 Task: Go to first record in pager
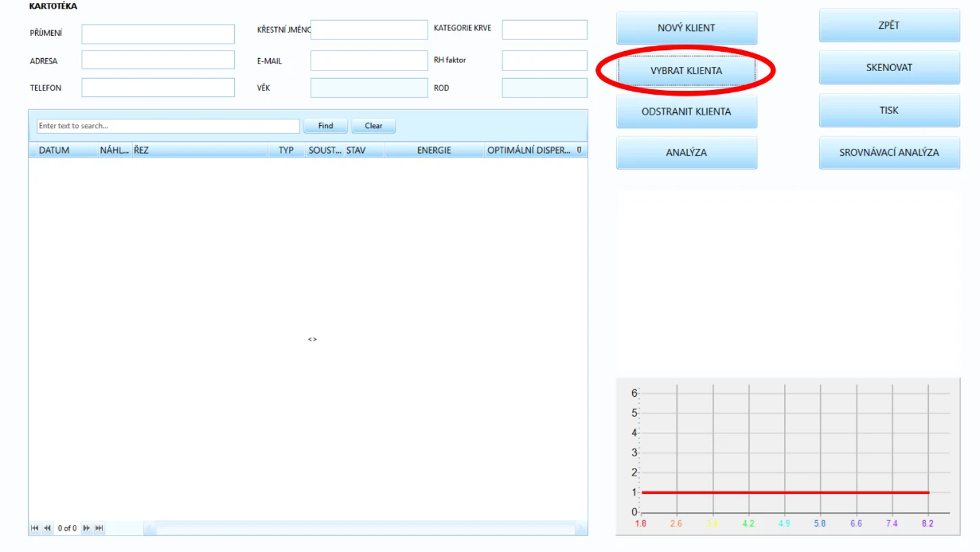click(x=35, y=528)
